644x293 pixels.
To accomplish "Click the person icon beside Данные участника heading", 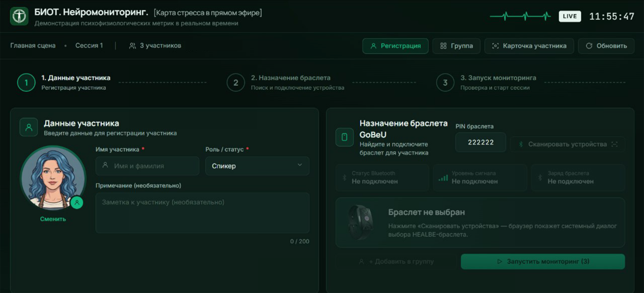I will pyautogui.click(x=29, y=127).
